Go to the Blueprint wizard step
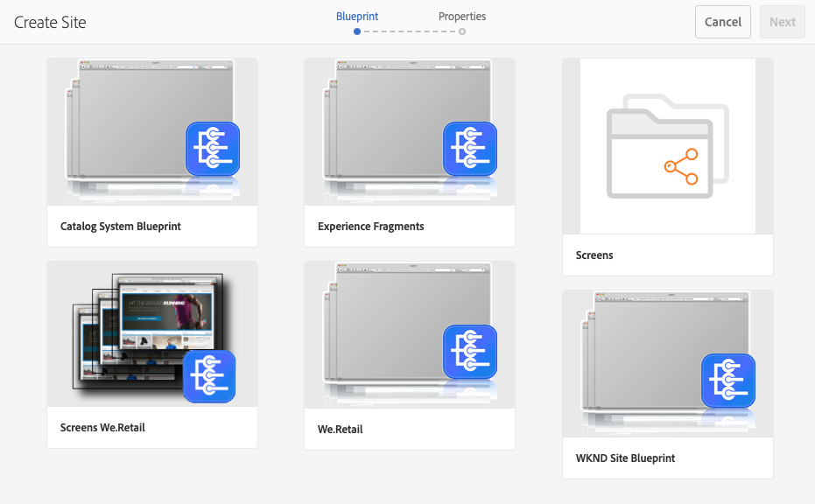This screenshot has width=815, height=504. [357, 16]
